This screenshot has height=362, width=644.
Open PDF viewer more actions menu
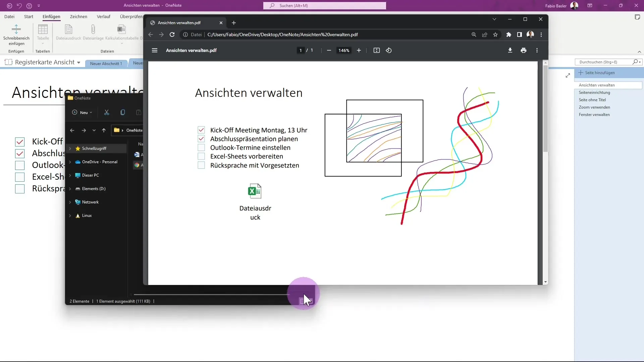[x=537, y=50]
